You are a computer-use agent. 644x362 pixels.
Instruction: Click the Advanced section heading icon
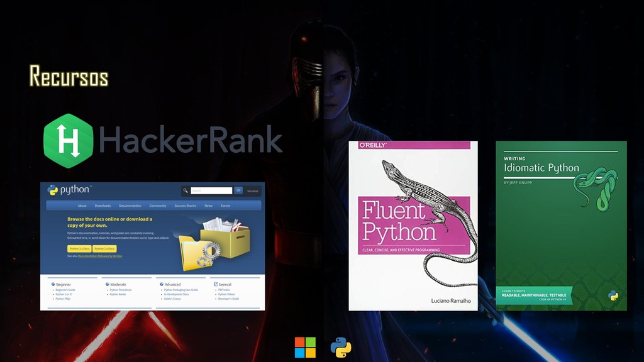point(162,284)
